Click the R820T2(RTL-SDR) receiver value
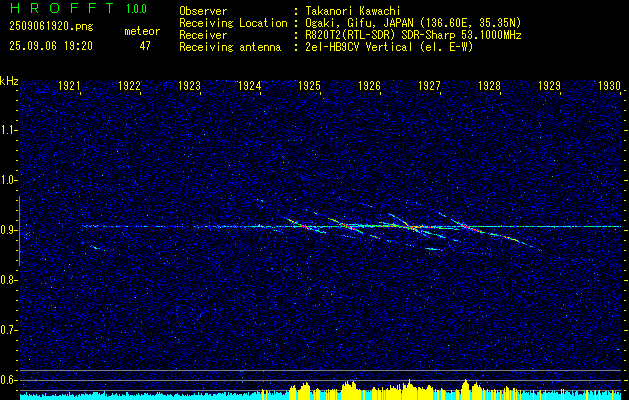Viewport: 629px width, 400px height. [413, 35]
